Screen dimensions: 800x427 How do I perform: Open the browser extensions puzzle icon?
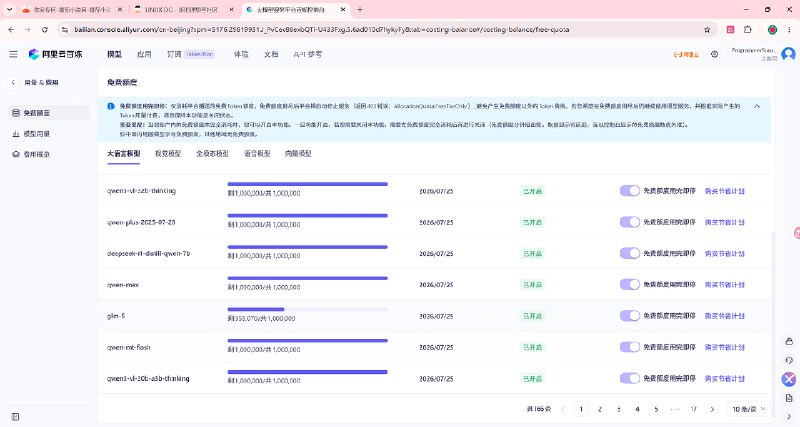coord(747,30)
